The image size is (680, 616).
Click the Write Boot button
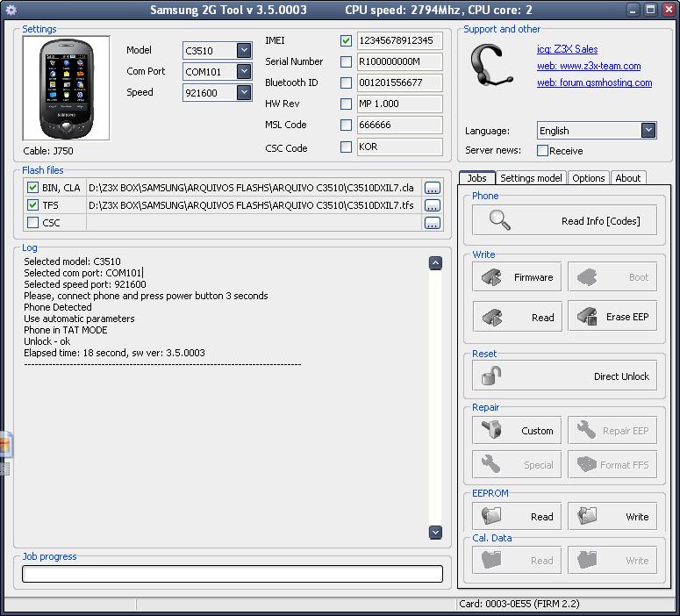pyautogui.click(x=612, y=276)
